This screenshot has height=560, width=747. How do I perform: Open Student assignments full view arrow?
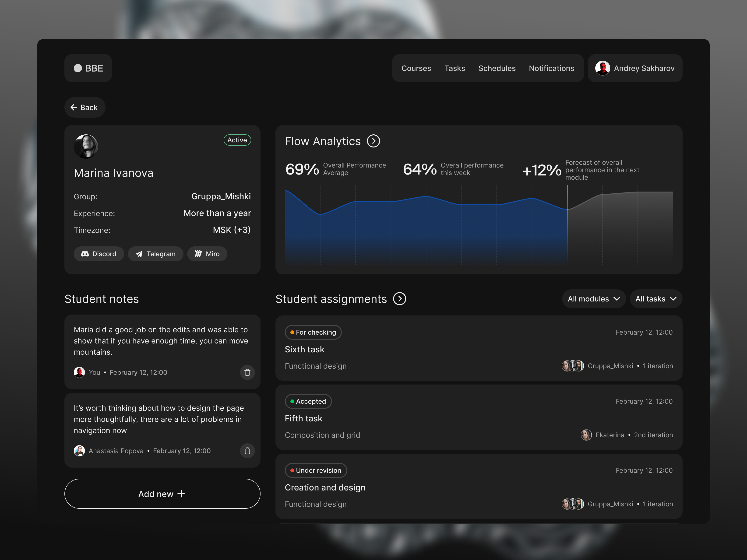pos(400,299)
